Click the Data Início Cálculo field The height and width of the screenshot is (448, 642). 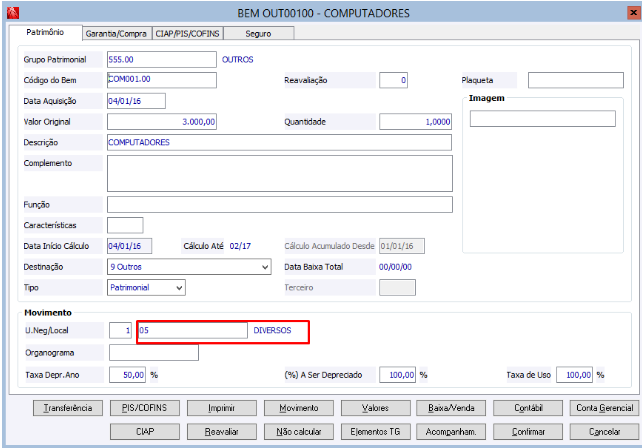[129, 246]
